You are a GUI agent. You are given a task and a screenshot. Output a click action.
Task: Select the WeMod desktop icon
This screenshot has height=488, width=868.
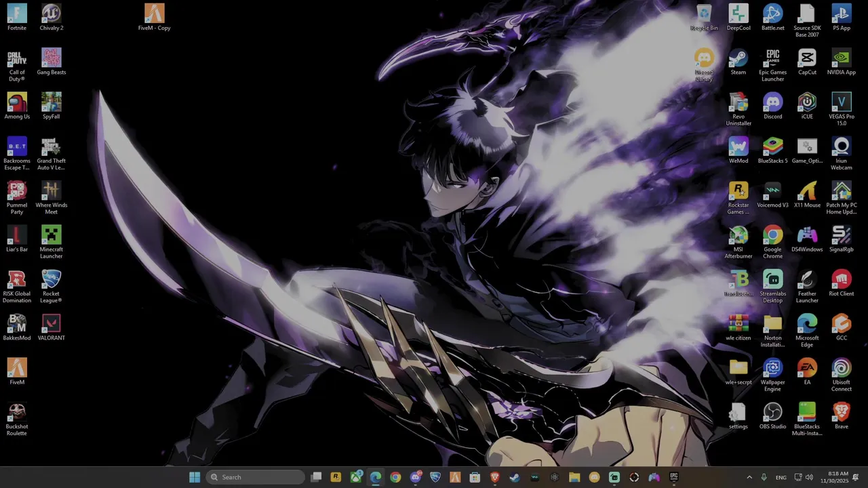click(x=738, y=150)
